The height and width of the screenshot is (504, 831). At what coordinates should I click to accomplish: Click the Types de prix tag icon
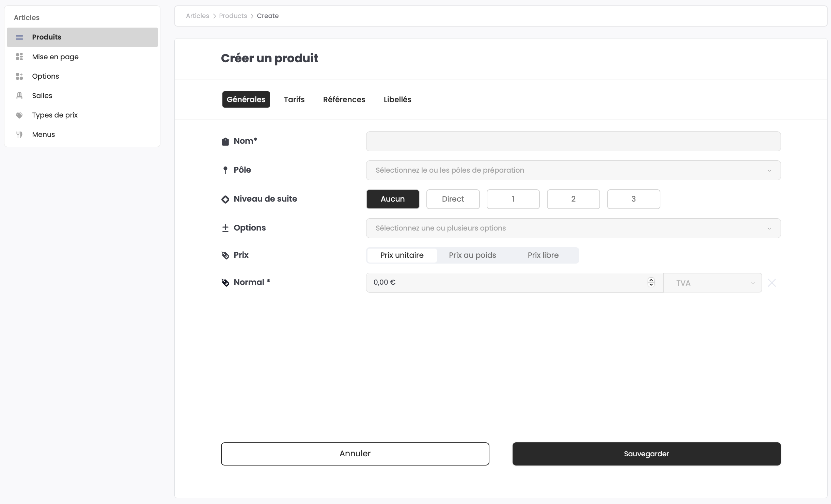click(x=19, y=115)
